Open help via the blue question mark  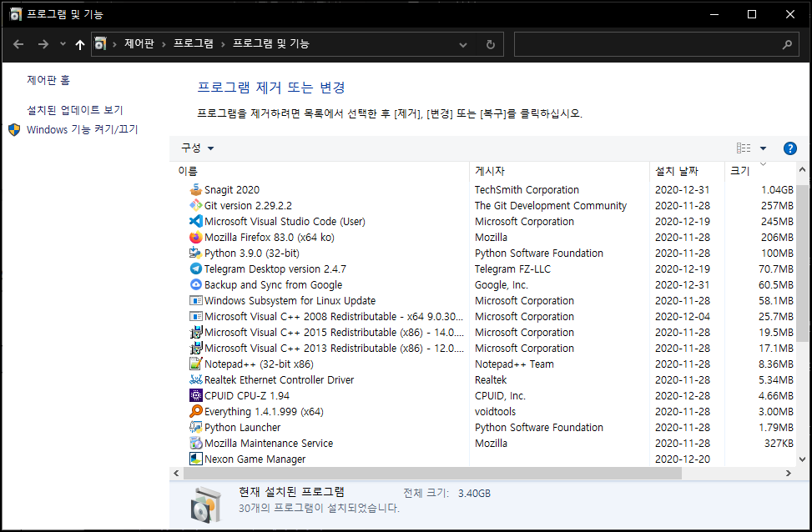tap(789, 148)
